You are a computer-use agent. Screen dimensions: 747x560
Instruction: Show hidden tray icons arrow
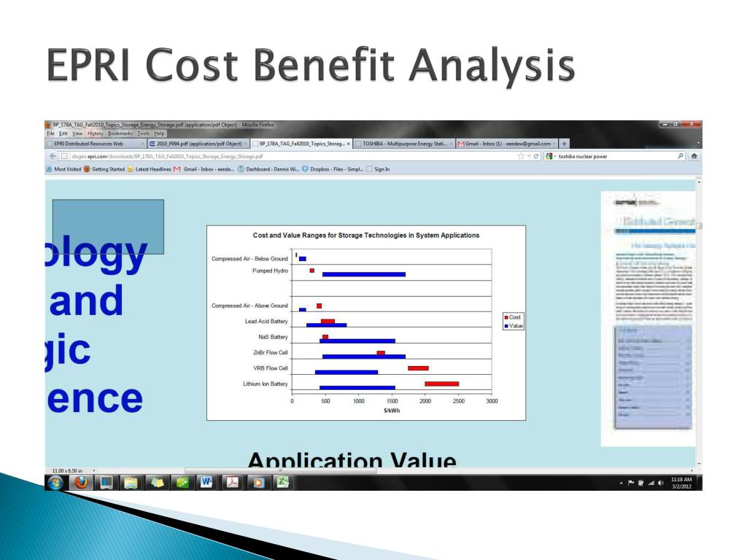(622, 483)
